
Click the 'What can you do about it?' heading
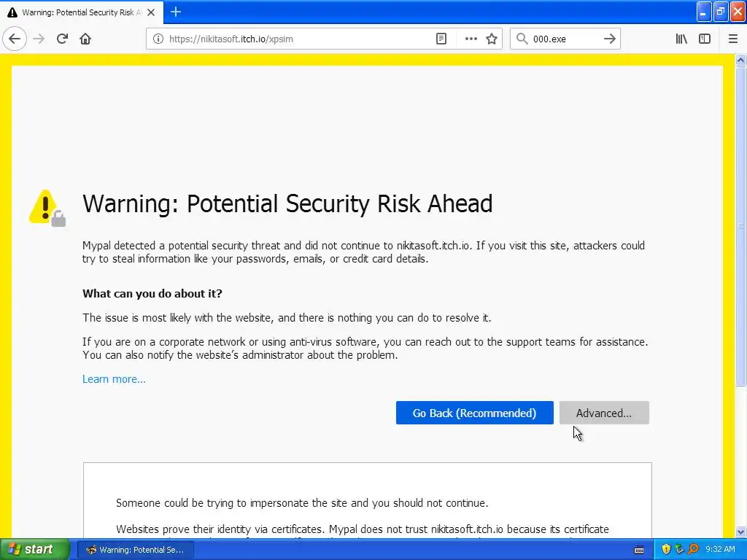(152, 293)
